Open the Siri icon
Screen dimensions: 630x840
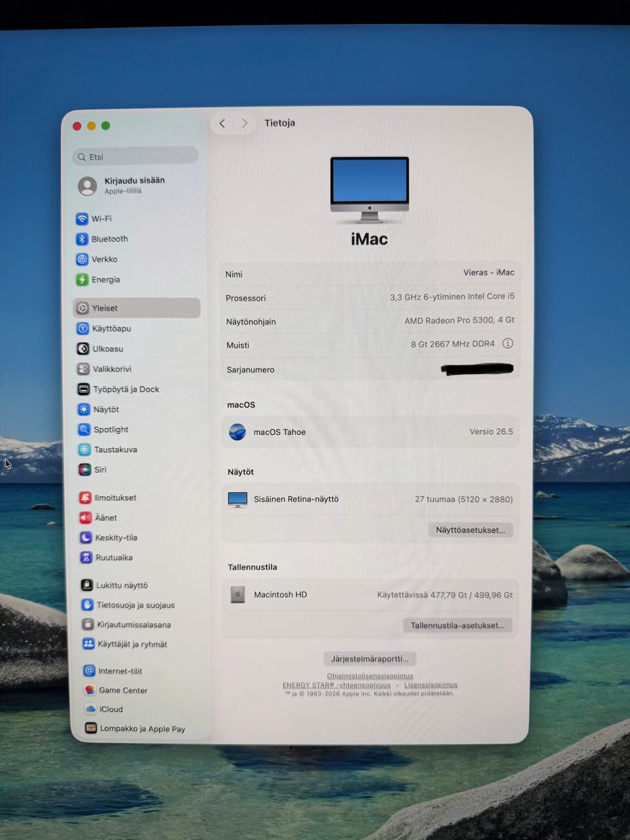pyautogui.click(x=85, y=469)
